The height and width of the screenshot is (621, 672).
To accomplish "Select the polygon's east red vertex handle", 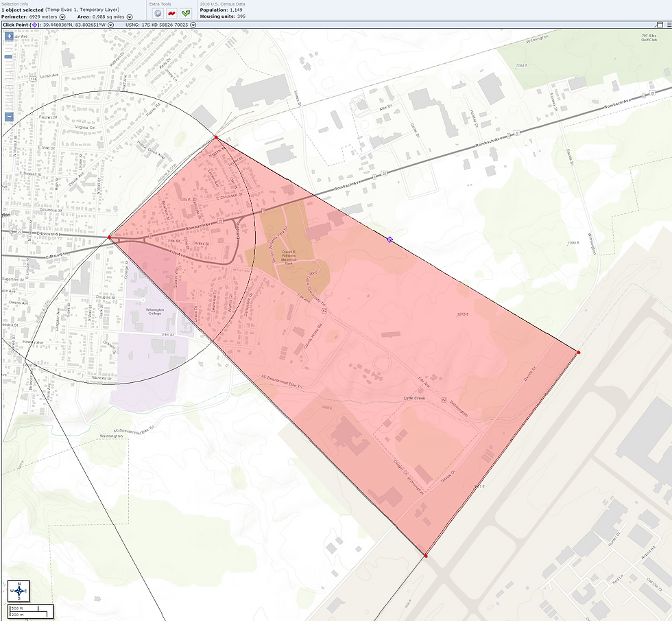I will point(578,353).
